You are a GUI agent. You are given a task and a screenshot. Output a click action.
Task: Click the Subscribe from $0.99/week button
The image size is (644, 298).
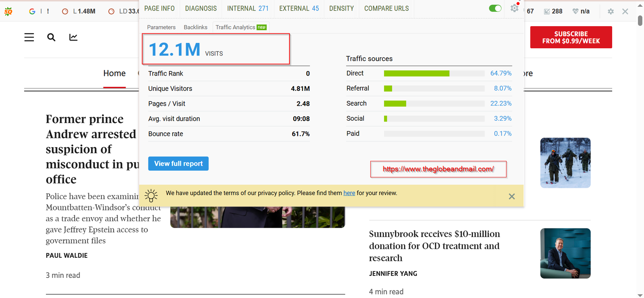click(x=571, y=37)
